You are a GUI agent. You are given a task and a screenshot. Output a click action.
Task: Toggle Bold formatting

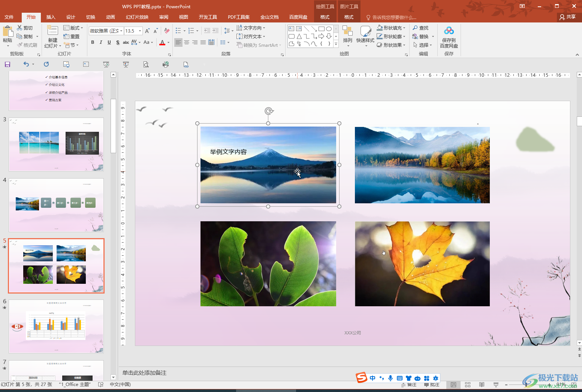click(93, 42)
